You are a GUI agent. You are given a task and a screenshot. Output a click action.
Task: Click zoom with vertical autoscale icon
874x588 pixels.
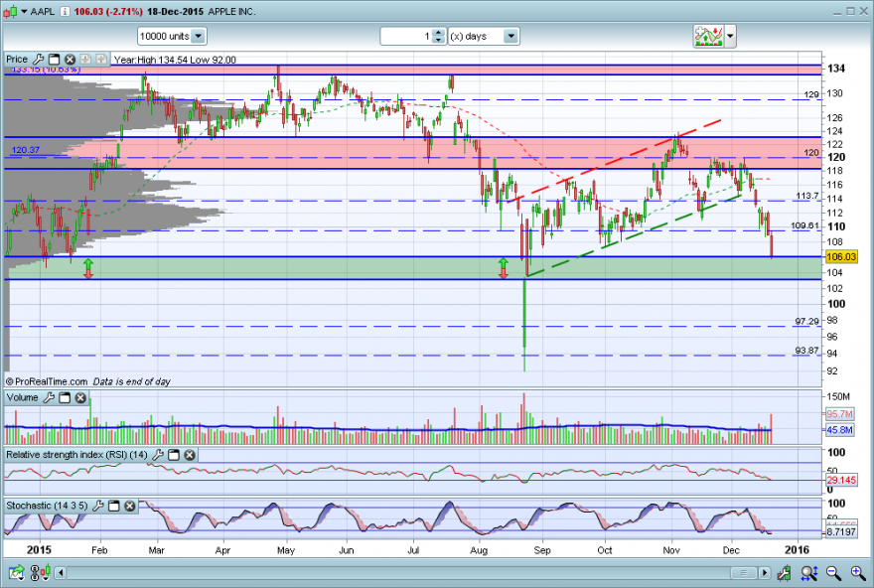(x=808, y=572)
